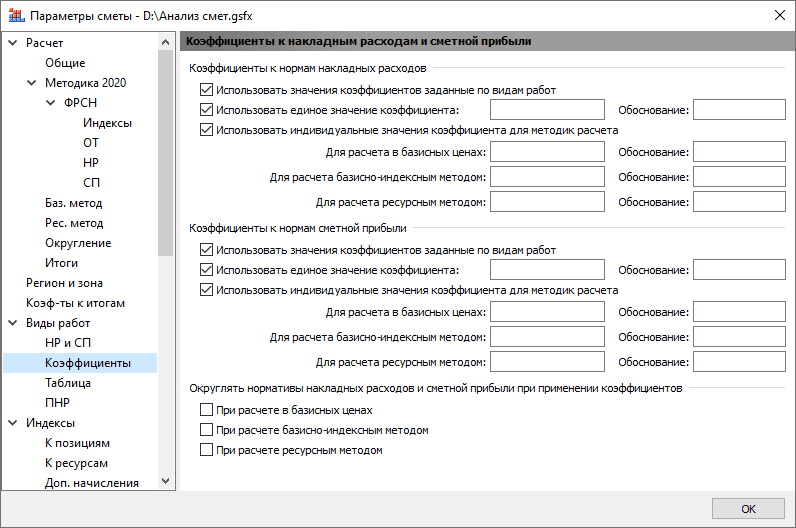Image resolution: width=796 pixels, height=528 pixels.
Task: Open Баз. метод settings
Action: tap(74, 203)
